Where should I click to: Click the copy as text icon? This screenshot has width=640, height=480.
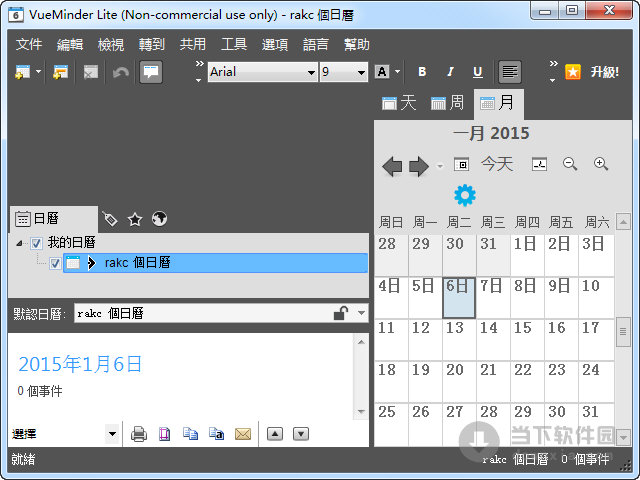pyautogui.click(x=216, y=433)
